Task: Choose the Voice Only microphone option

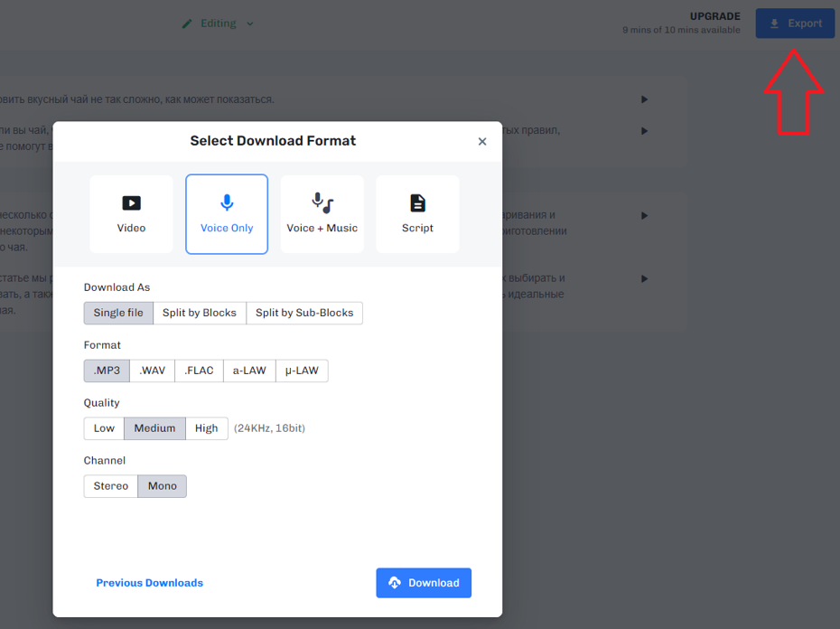Action: point(227,214)
